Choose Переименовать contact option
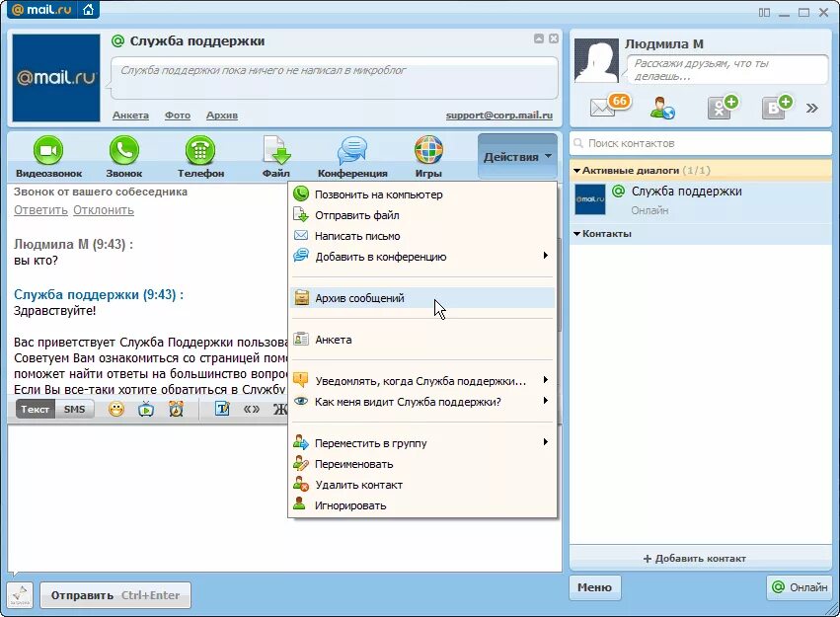The height and width of the screenshot is (617, 840). (422, 464)
